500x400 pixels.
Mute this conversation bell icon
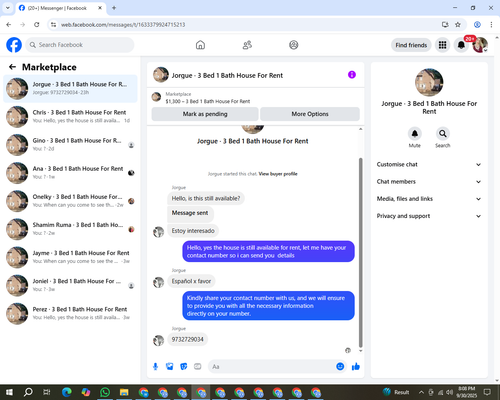coord(415,134)
